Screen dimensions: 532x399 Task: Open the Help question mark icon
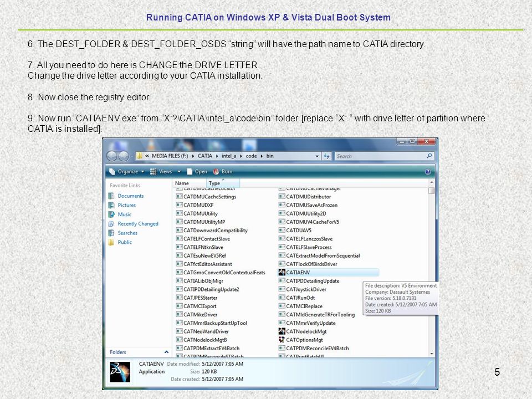click(428, 172)
